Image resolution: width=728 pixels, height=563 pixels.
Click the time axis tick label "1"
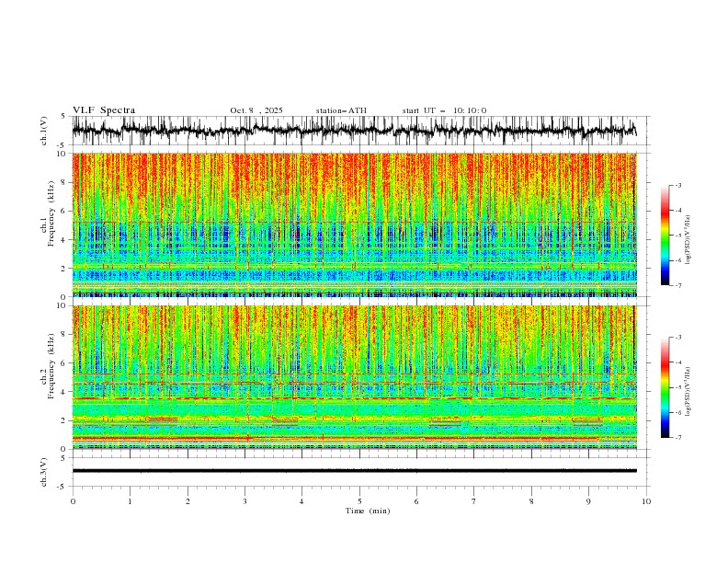(130, 501)
